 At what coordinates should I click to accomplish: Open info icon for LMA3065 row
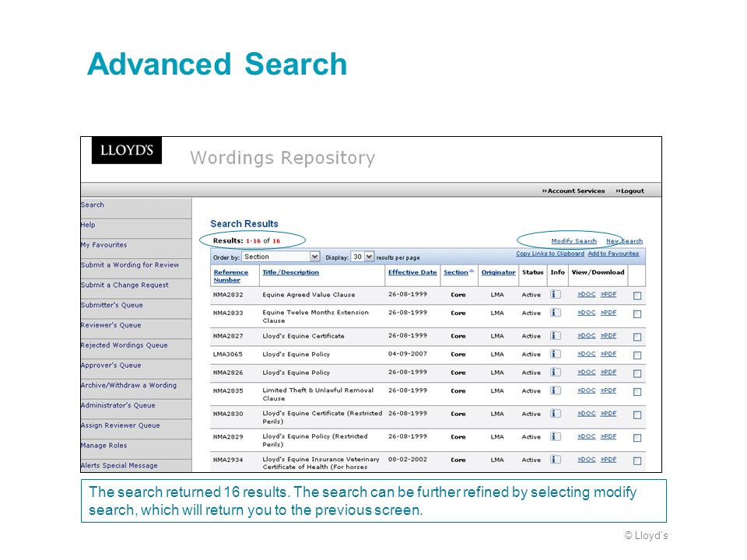tap(556, 354)
